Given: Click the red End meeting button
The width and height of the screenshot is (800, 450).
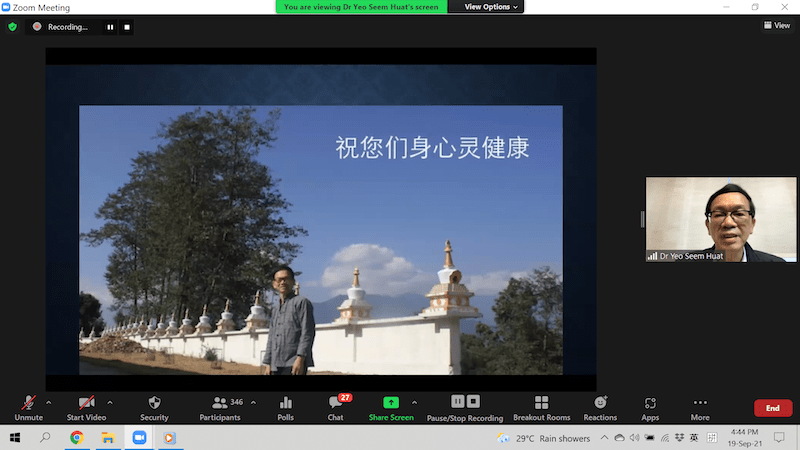Looking at the screenshot, I should (772, 408).
